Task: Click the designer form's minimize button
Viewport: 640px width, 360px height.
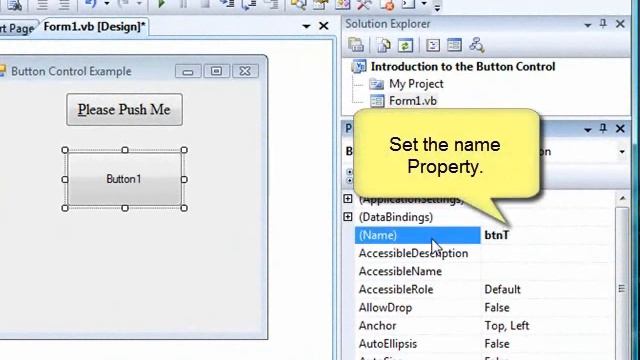Action: click(188, 71)
